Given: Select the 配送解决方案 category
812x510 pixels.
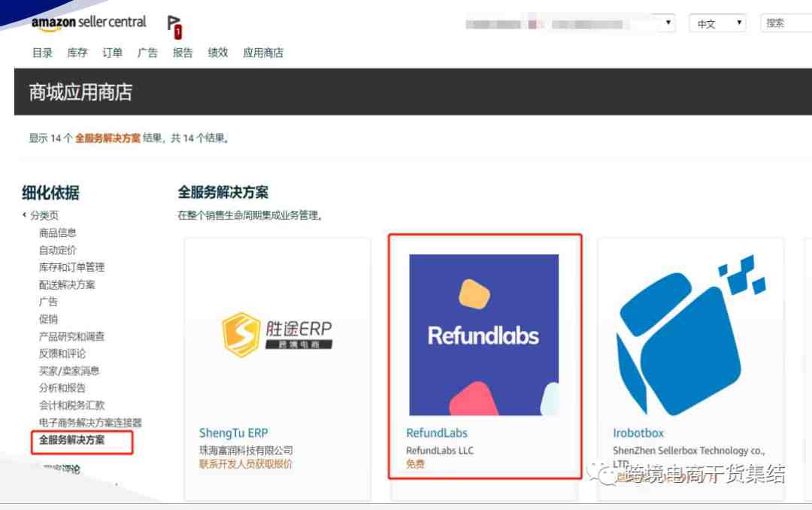Looking at the screenshot, I should (67, 284).
